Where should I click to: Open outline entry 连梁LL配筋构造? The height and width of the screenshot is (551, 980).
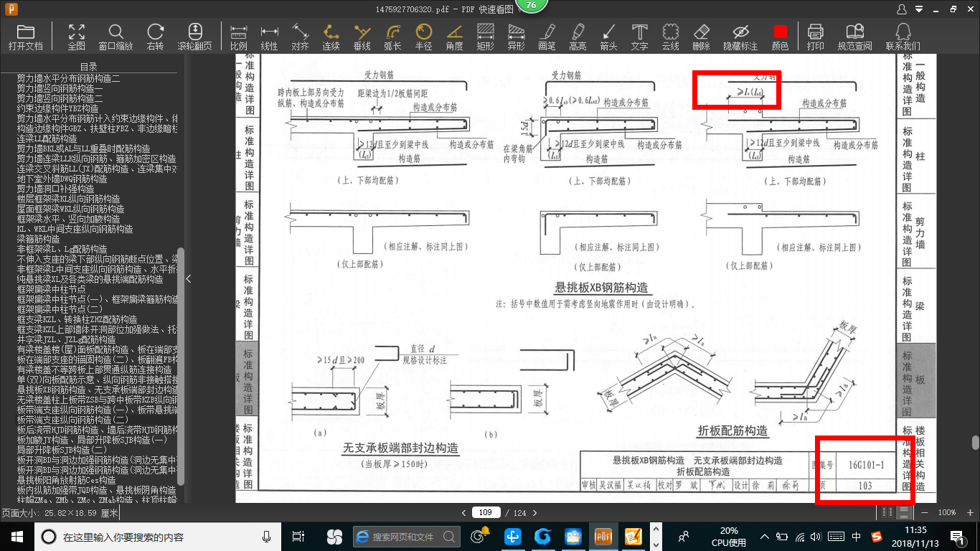click(x=47, y=138)
